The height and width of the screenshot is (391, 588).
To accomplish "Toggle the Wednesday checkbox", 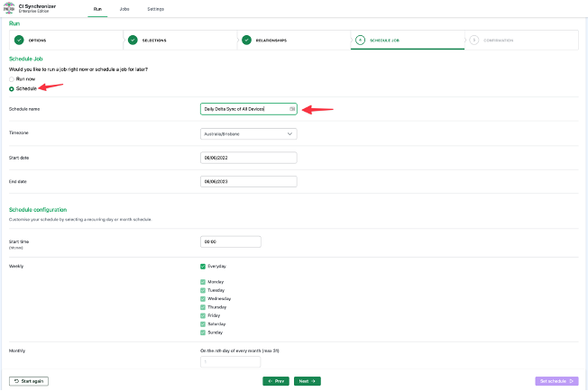I will (203, 299).
